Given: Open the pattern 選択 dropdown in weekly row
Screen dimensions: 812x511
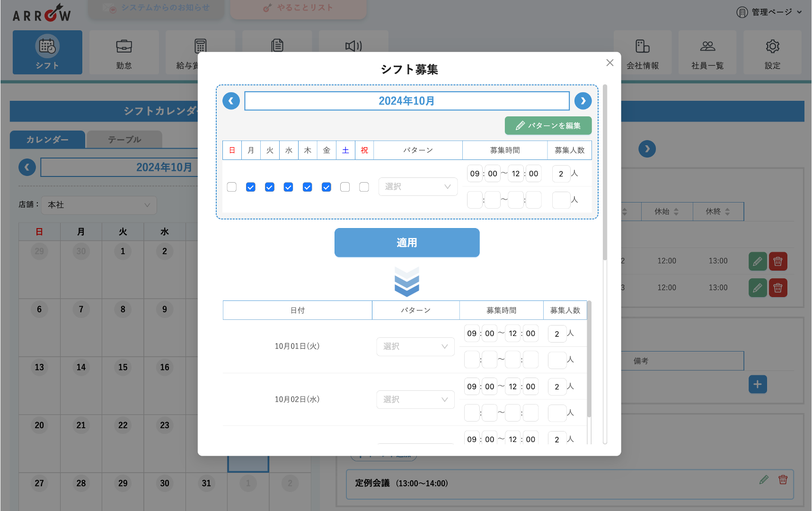Looking at the screenshot, I should [418, 187].
